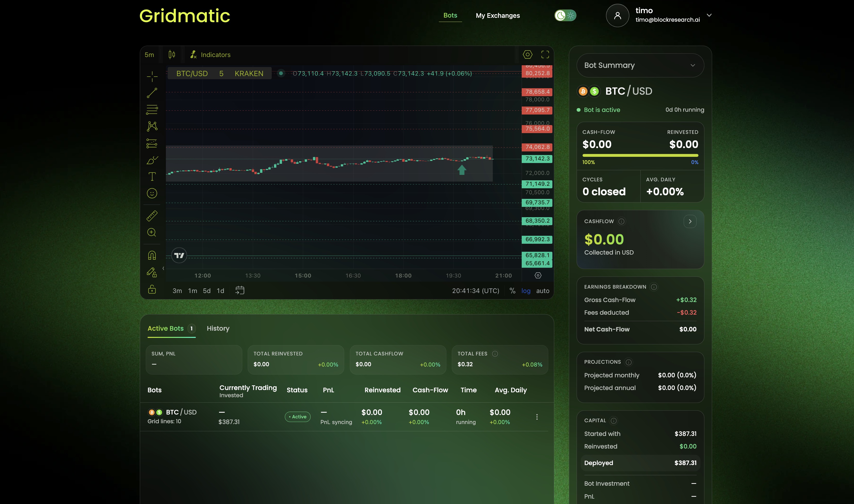Set chart range to 5d
Image resolution: width=854 pixels, height=504 pixels.
tap(207, 291)
